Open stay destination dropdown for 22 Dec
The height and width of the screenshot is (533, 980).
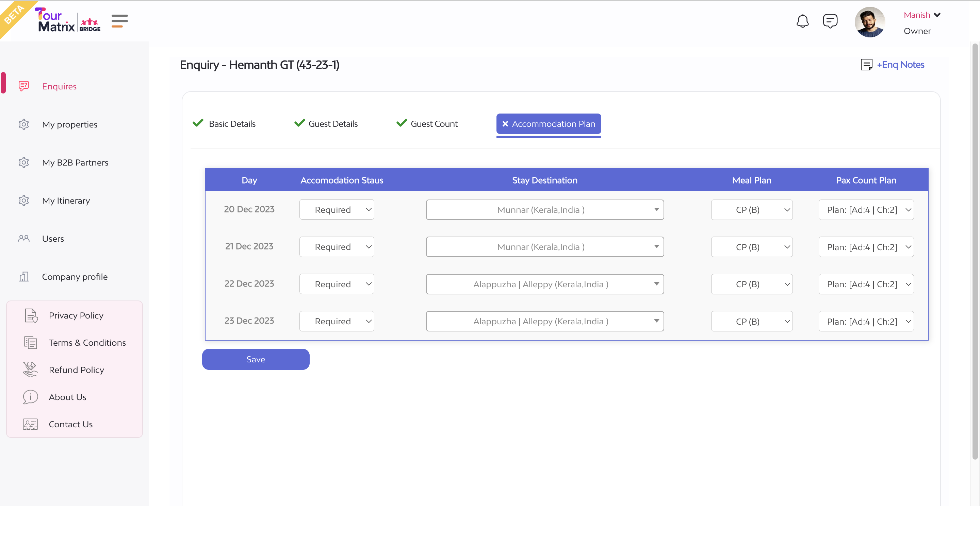(545, 284)
